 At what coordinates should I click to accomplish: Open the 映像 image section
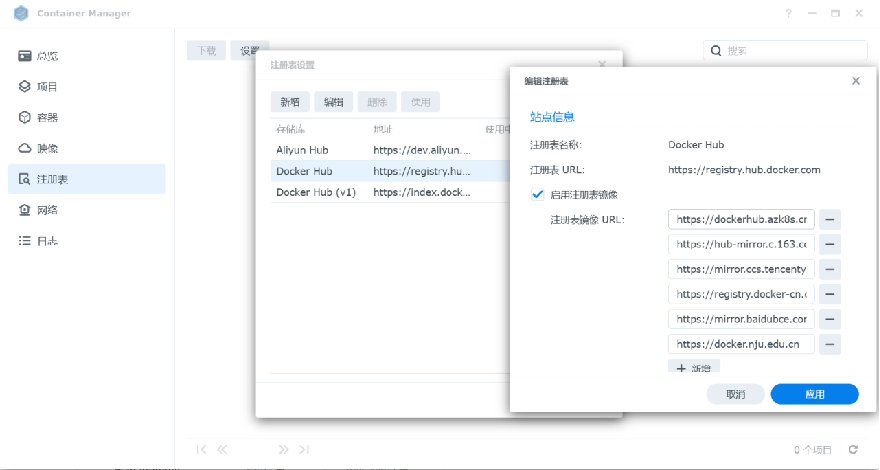pos(47,149)
